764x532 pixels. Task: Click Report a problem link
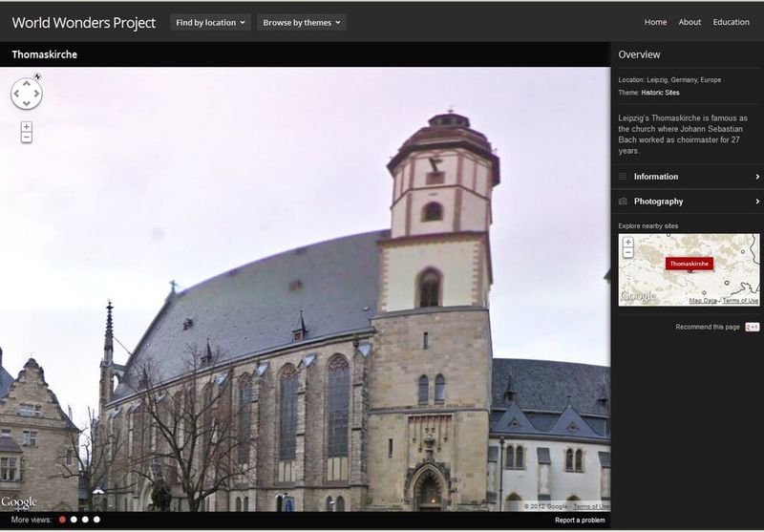point(580,521)
